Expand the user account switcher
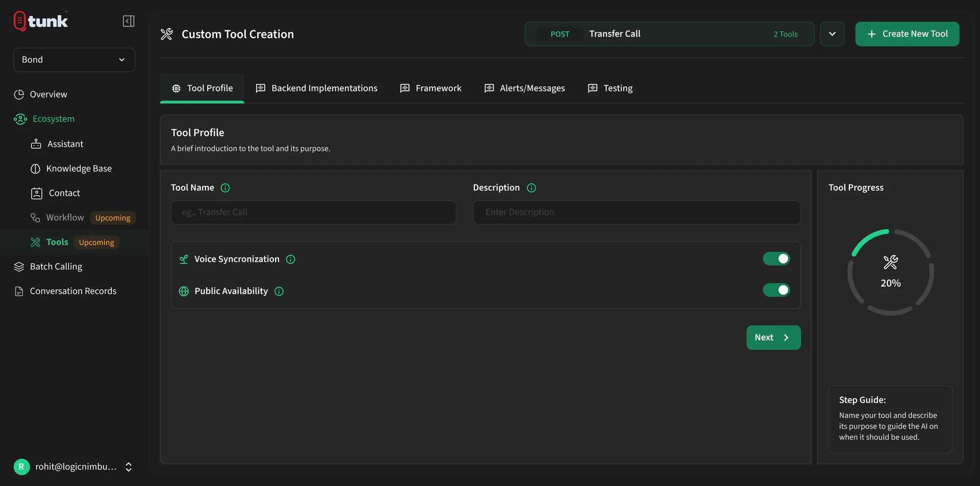The width and height of the screenshot is (980, 486). [129, 467]
